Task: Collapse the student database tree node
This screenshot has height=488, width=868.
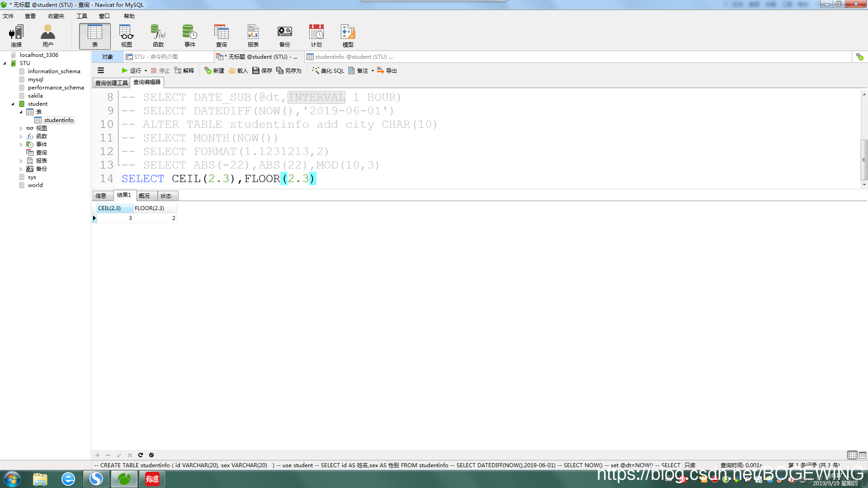Action: click(13, 104)
